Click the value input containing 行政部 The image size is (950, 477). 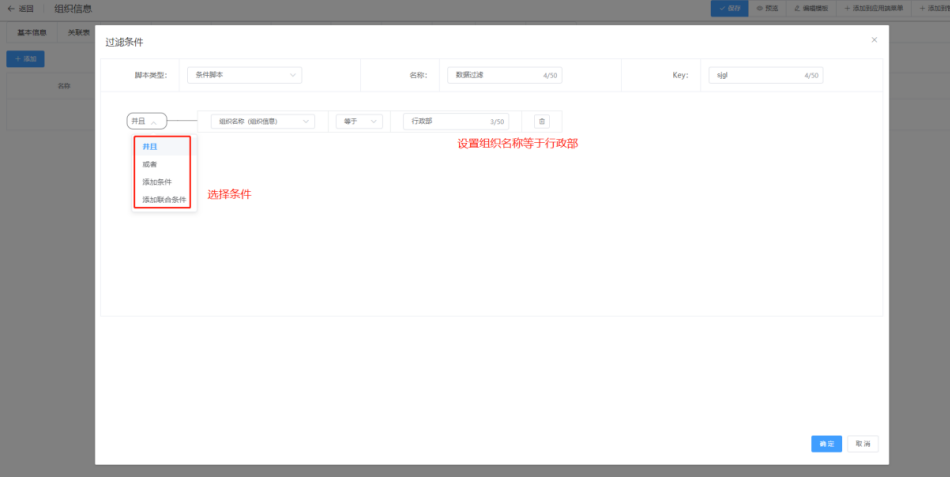456,121
